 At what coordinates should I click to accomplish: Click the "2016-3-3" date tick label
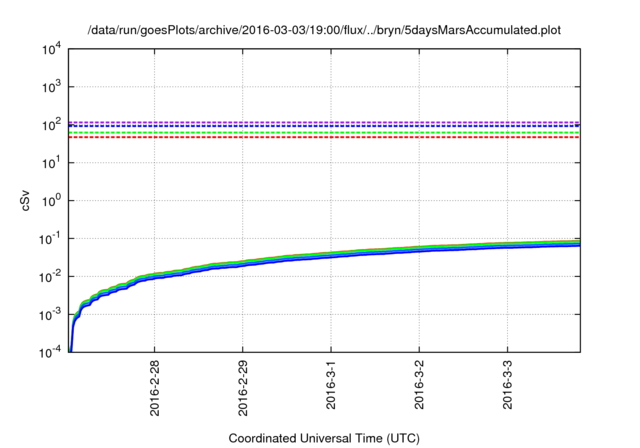click(x=507, y=384)
